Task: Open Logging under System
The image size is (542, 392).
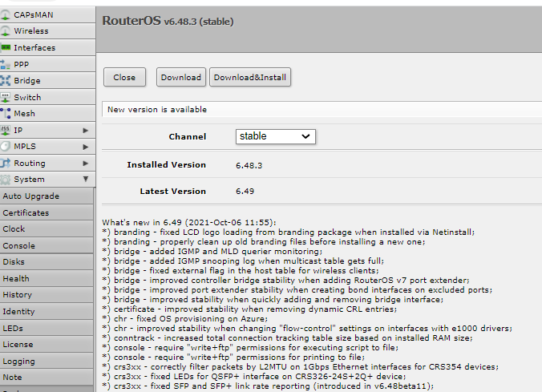Action: (47, 361)
